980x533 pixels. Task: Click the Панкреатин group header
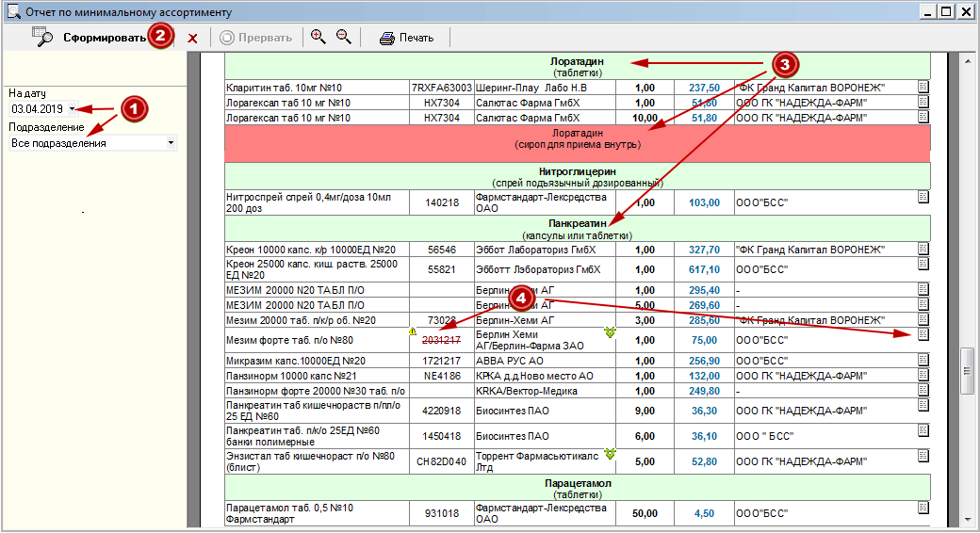(x=577, y=229)
